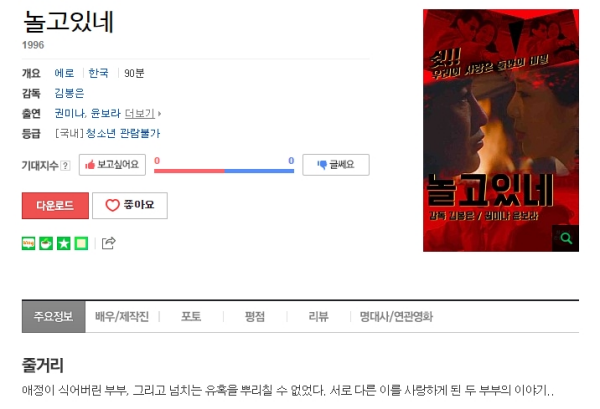Save to memo with green square icon
Image resolution: width=600 pixels, height=409 pixels.
81,243
